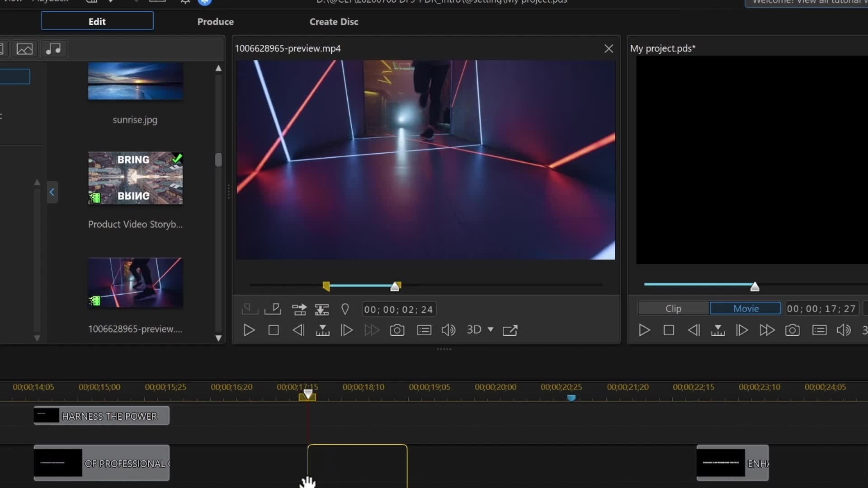Show audio files filter in media library
The image size is (868, 488).
pyautogui.click(x=54, y=49)
